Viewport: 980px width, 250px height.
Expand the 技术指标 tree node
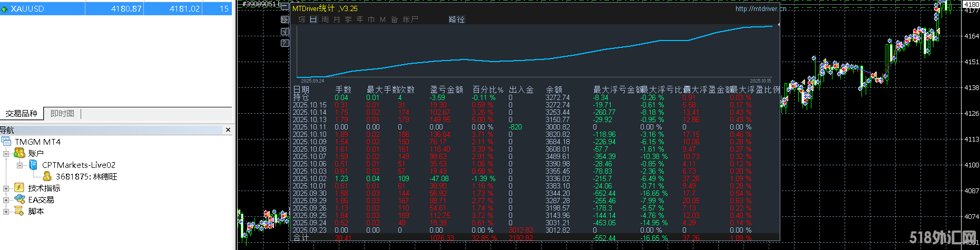pyautogui.click(x=6, y=188)
